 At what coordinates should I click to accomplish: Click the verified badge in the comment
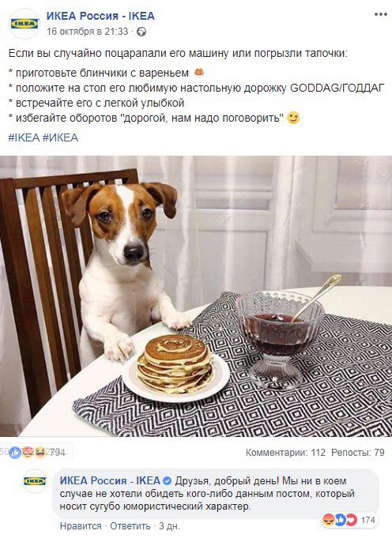coord(167,481)
